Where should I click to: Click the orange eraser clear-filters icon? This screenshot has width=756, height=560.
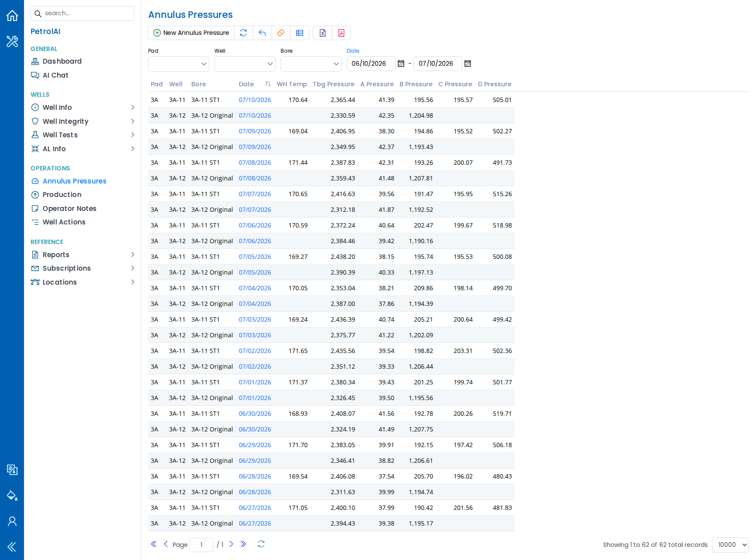281,33
